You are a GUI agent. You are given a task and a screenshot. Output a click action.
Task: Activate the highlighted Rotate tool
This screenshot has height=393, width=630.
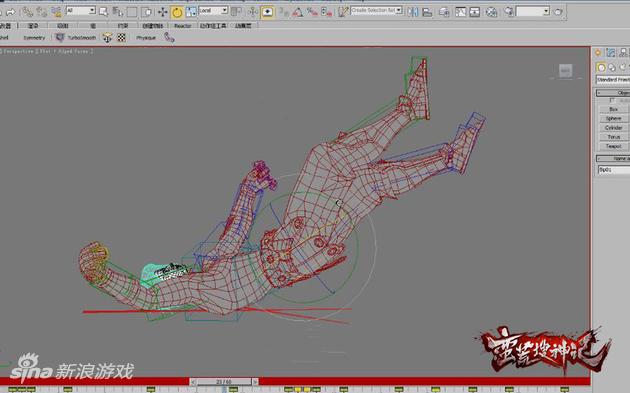pos(177,12)
